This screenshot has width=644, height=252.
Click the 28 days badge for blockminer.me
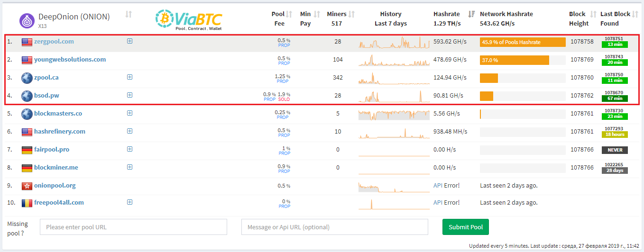pyautogui.click(x=615, y=171)
